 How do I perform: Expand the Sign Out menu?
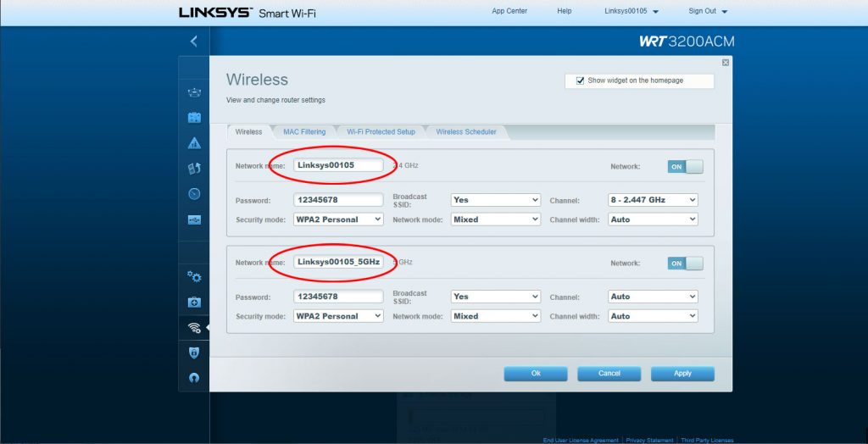[x=708, y=11]
